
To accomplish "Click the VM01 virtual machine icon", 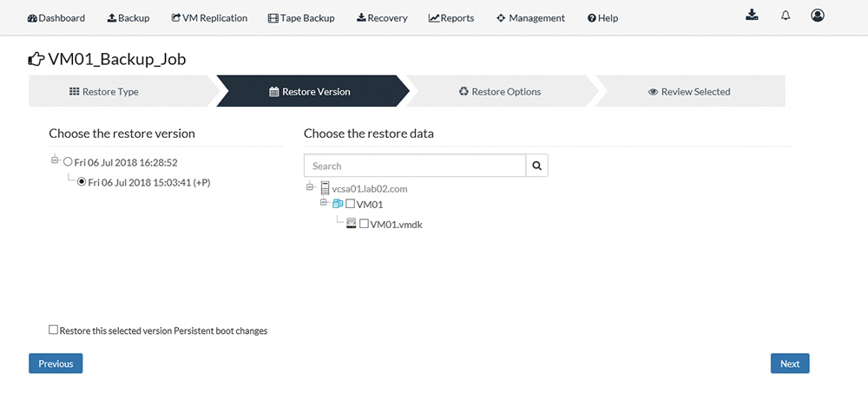I will (338, 204).
